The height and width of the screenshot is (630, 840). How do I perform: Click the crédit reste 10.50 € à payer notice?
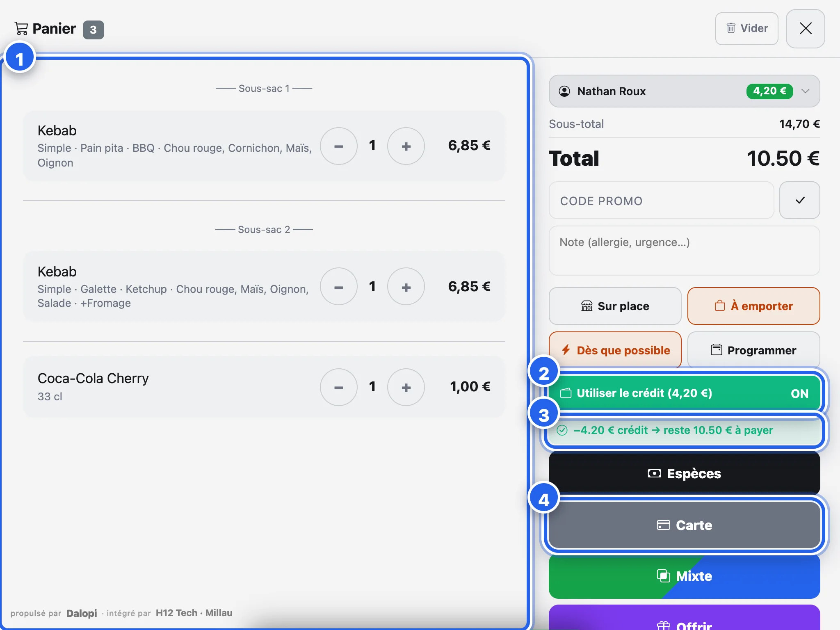pyautogui.click(x=684, y=430)
